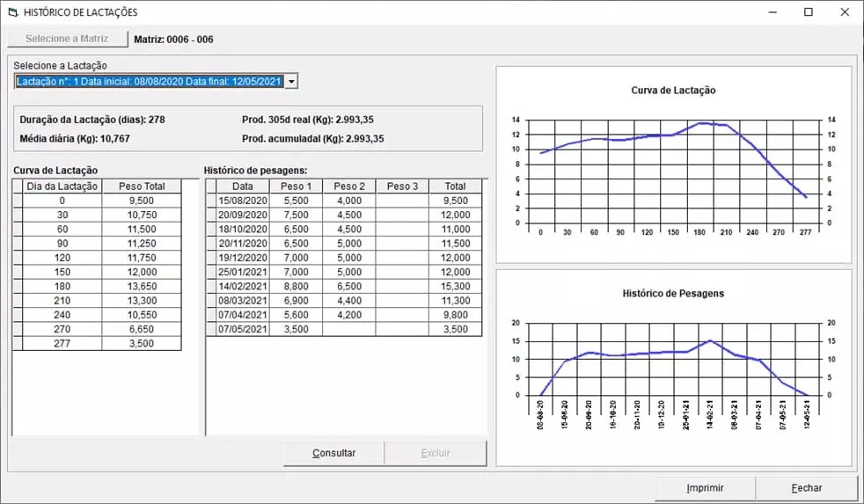Click the window icon in the title bar

(12, 12)
